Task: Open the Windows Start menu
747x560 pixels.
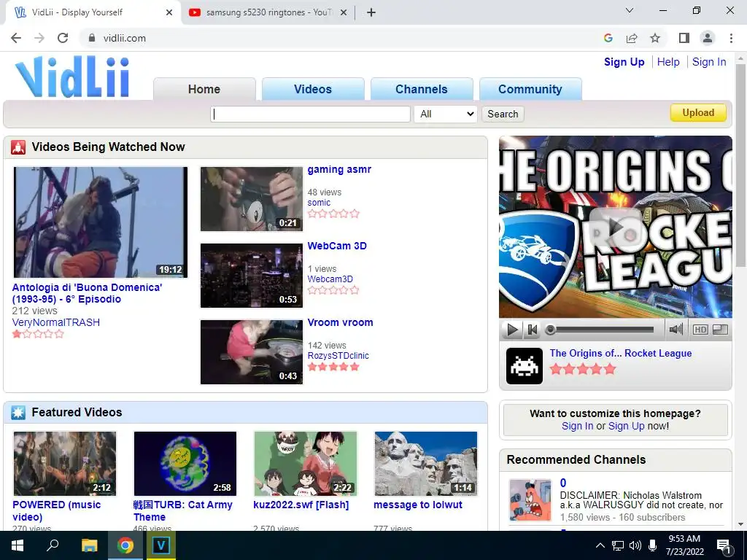Action: click(18, 545)
